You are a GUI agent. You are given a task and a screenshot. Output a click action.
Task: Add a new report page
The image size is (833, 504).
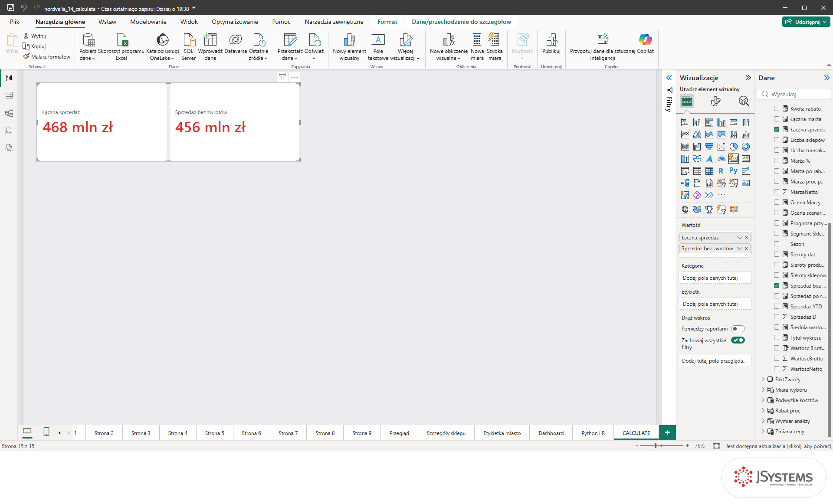pyautogui.click(x=667, y=432)
